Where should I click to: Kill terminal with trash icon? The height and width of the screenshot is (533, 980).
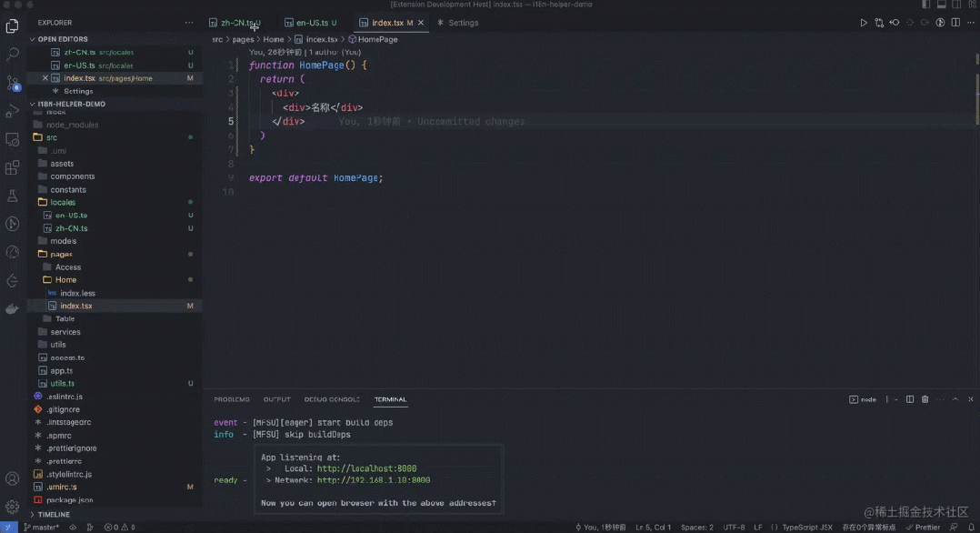click(x=925, y=399)
